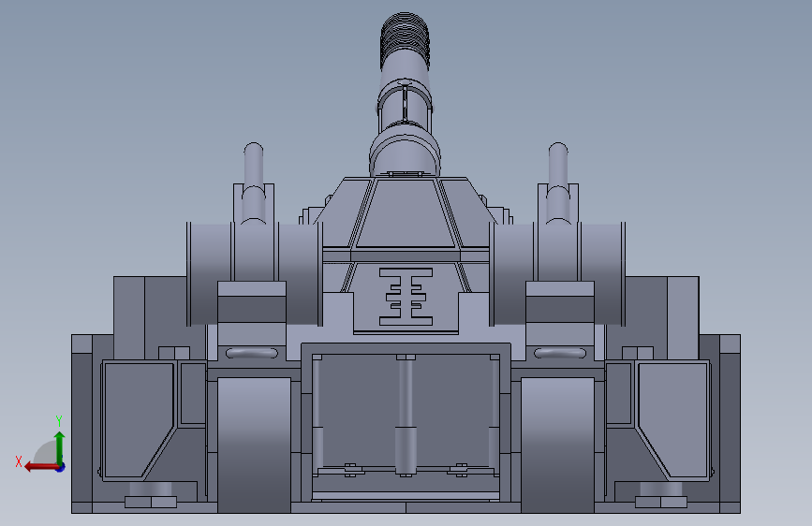Select the ribbed muzzle at the barrel tip

(x=405, y=40)
